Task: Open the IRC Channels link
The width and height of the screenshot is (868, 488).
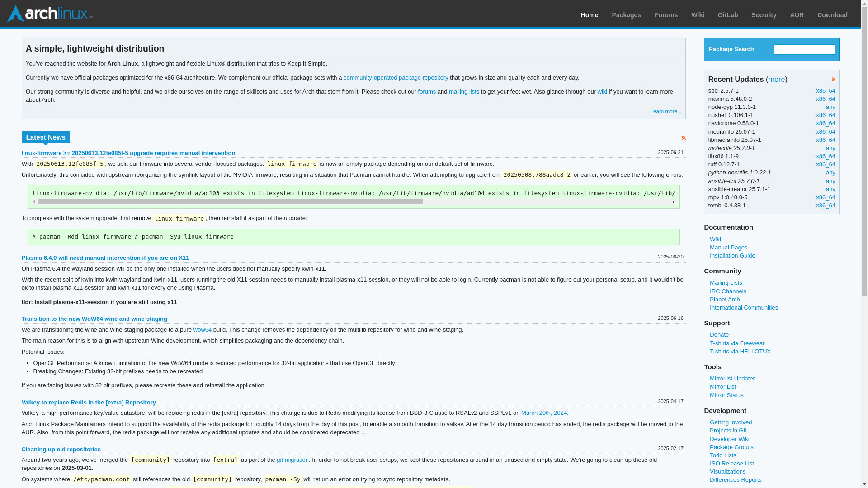Action: pos(727,291)
